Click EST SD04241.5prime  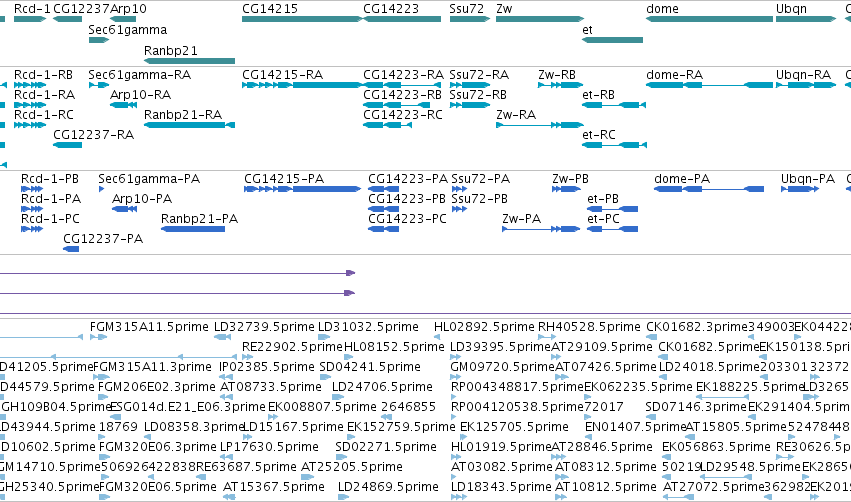point(370,366)
